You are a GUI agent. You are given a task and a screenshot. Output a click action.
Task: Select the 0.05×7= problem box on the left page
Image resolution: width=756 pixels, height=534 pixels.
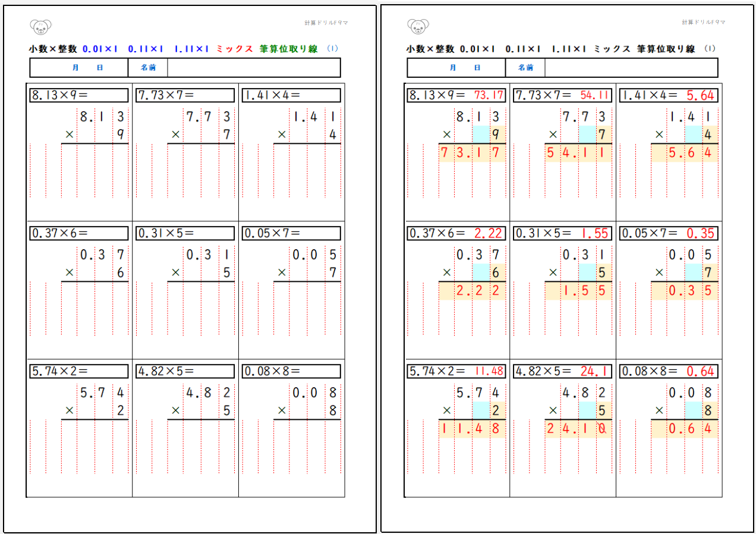292,233
